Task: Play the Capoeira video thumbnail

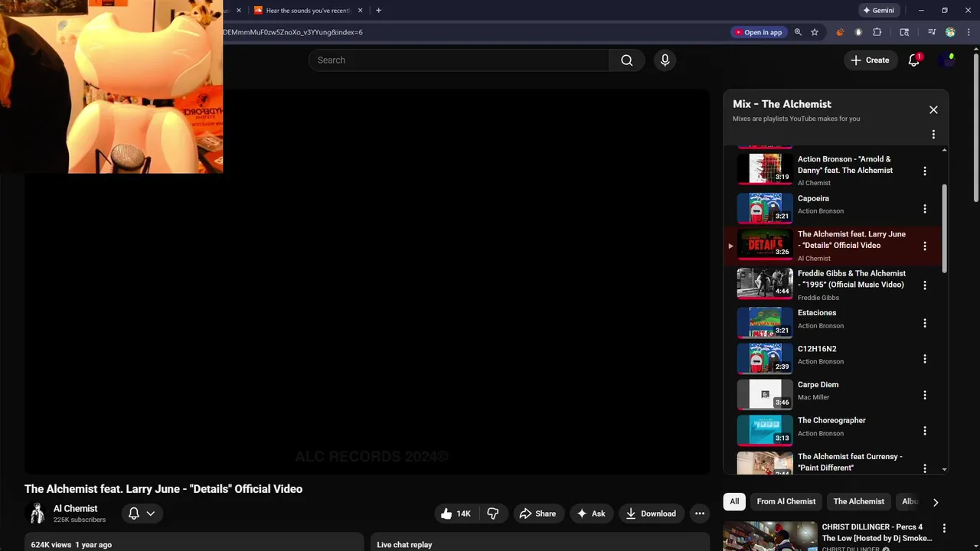Action: tap(764, 207)
